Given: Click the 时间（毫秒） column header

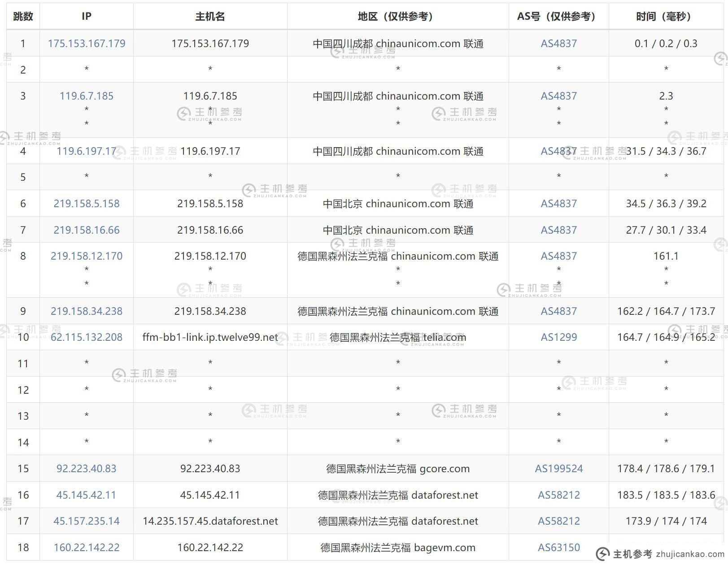Looking at the screenshot, I should pos(666,17).
